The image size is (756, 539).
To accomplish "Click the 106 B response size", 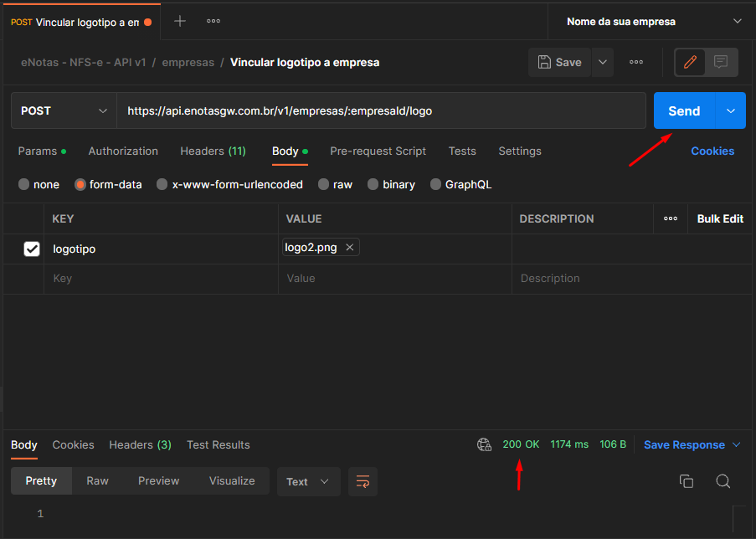I will [613, 444].
